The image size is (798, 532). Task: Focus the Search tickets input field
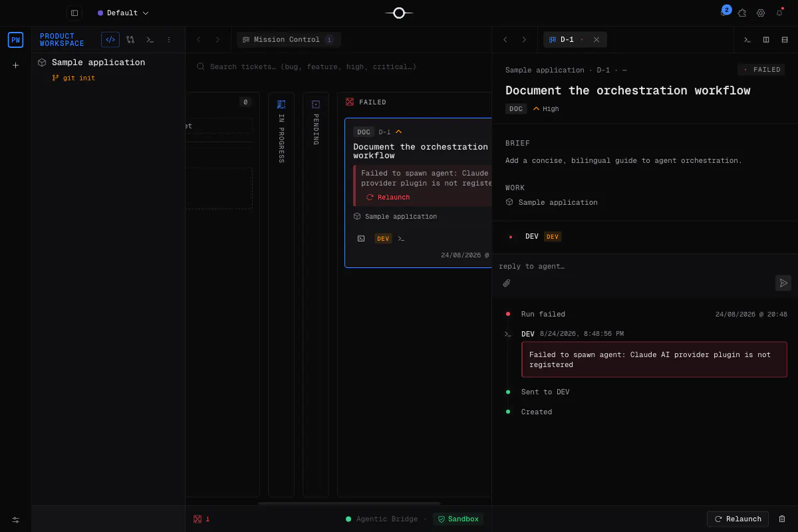[x=339, y=66]
